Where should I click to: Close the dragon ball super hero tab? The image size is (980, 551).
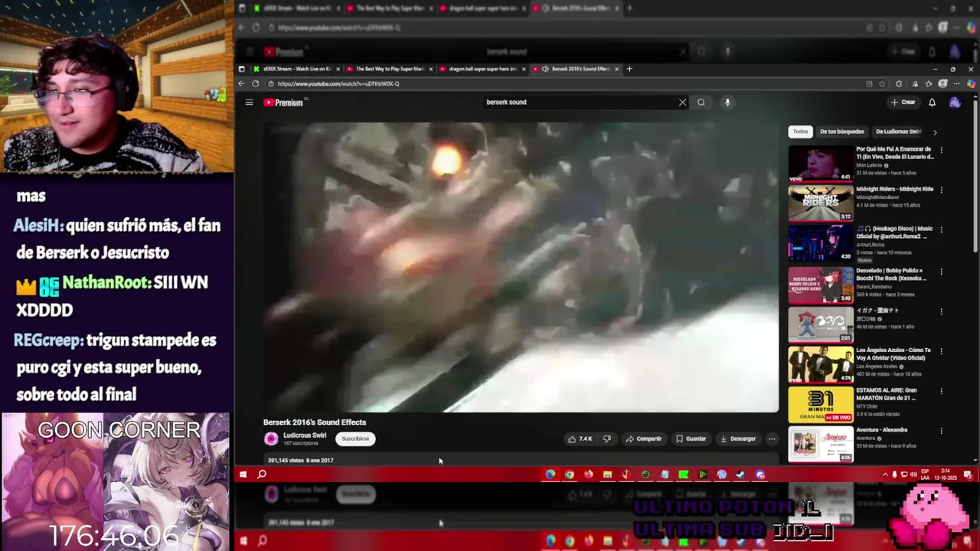(524, 69)
